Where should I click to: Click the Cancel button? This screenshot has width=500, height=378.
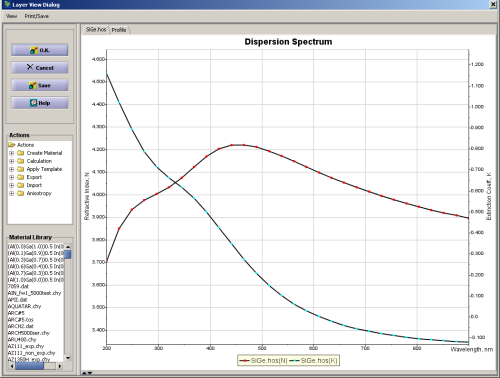tap(40, 68)
